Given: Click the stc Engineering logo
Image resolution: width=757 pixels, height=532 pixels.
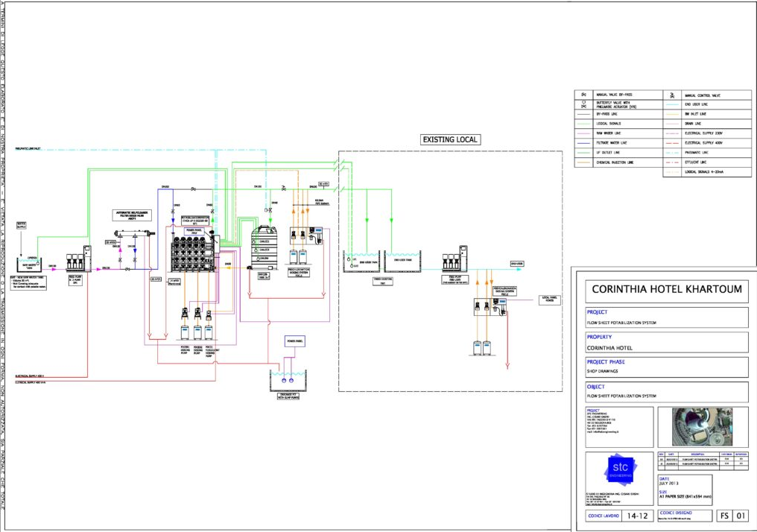Looking at the screenshot, I should coord(621,469).
